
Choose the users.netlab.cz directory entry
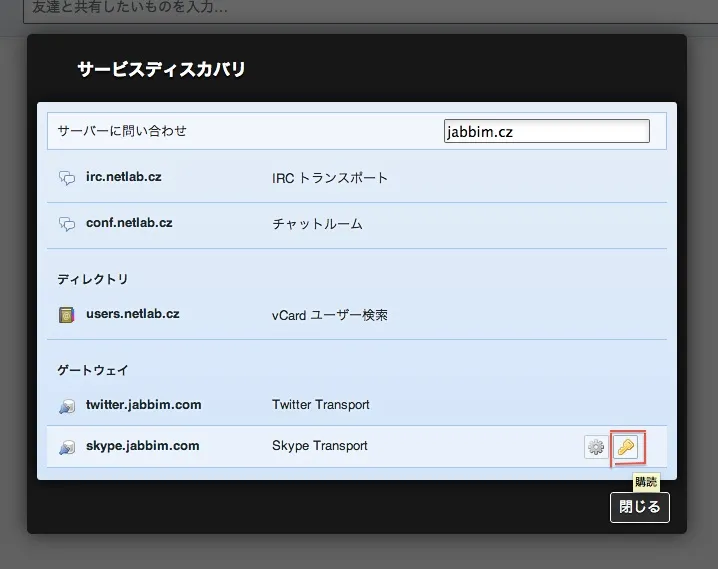pyautogui.click(x=132, y=314)
